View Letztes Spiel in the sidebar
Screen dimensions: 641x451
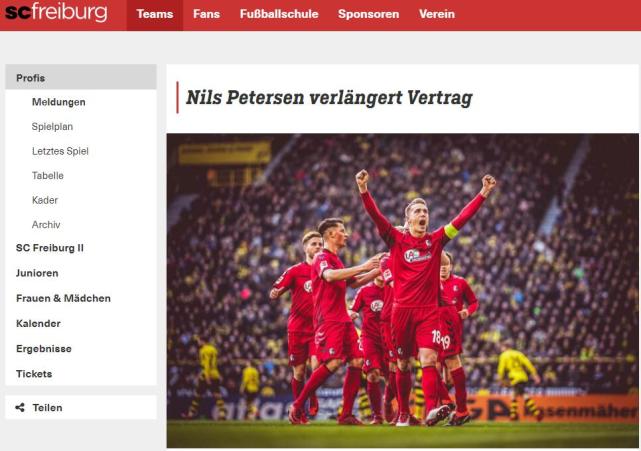[60, 151]
